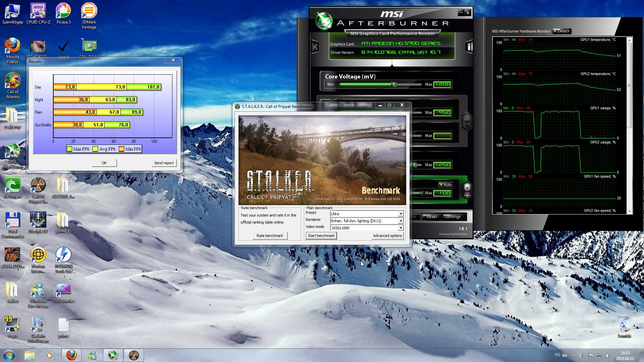Select the Call of Atlantis desktop icon
This screenshot has height=362, width=644.
pyautogui.click(x=13, y=86)
